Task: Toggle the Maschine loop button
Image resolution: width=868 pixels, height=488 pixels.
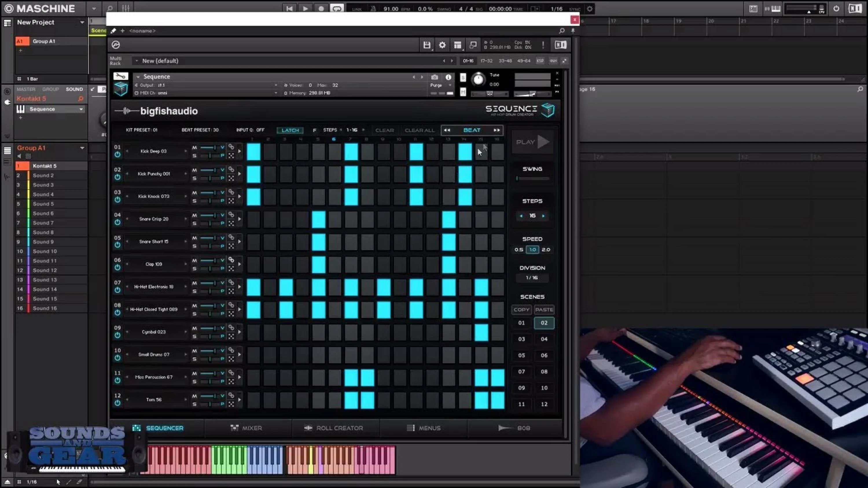Action: (x=336, y=9)
